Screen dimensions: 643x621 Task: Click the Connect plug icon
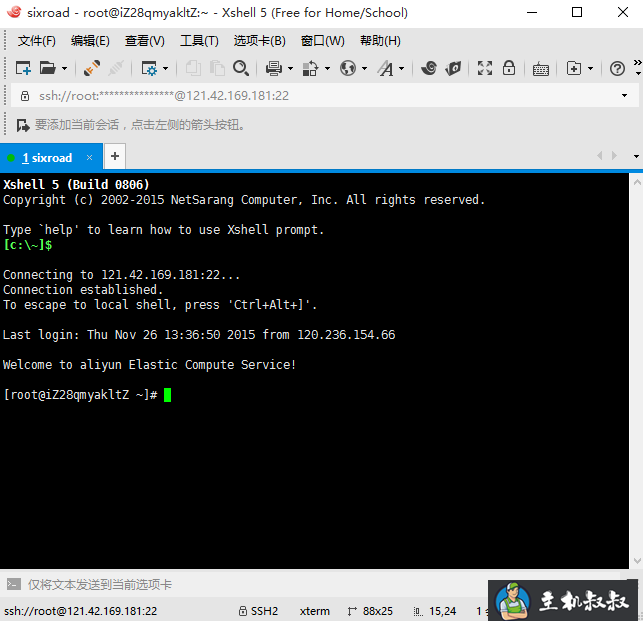point(92,68)
